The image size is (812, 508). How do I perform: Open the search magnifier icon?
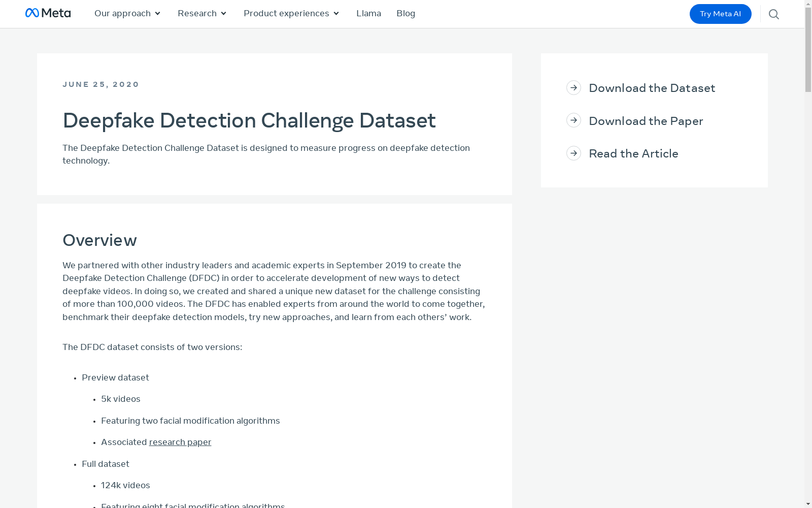click(773, 14)
